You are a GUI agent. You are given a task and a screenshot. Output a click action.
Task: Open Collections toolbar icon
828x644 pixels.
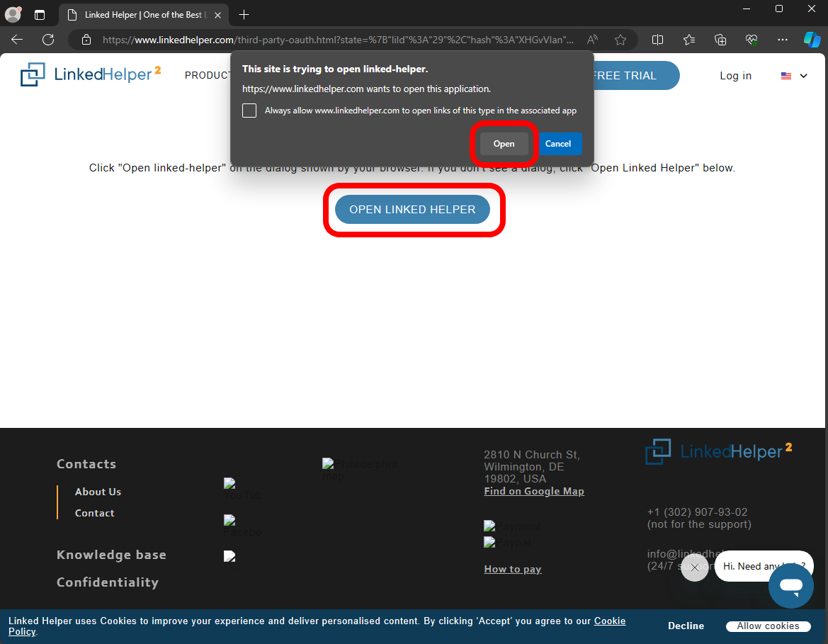click(x=720, y=40)
